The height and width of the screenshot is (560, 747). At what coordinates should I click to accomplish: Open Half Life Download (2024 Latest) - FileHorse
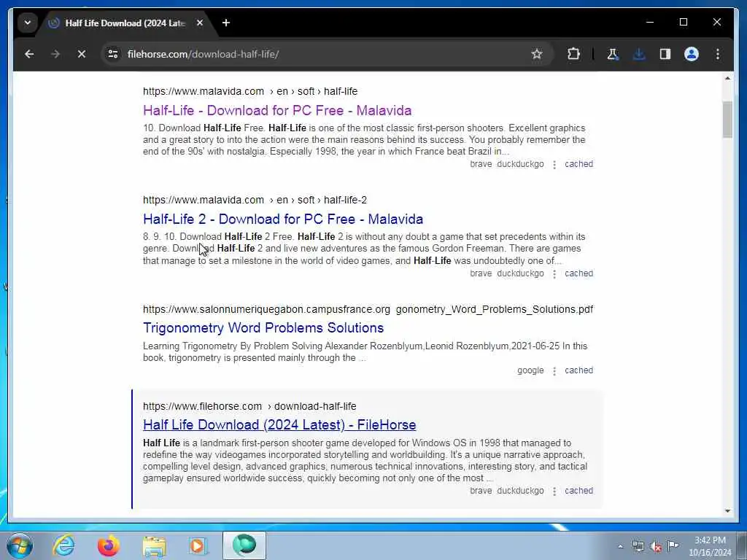(x=279, y=425)
